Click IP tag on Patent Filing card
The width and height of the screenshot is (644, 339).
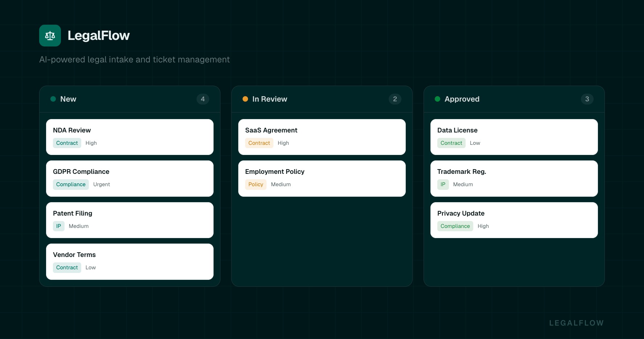pyautogui.click(x=59, y=226)
